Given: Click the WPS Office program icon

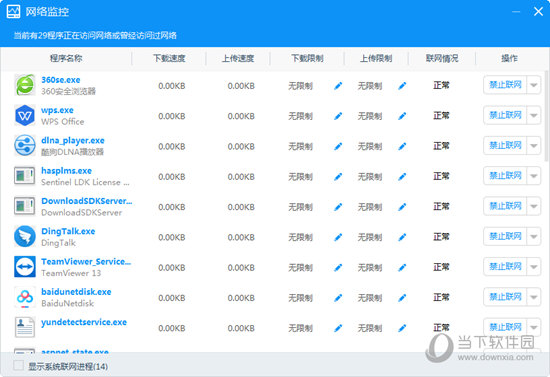Looking at the screenshot, I should [x=25, y=115].
